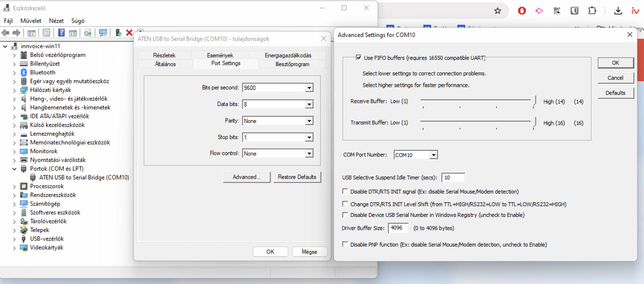Open the Bits per second dropdown
This screenshot has height=284, width=644.
(309, 88)
